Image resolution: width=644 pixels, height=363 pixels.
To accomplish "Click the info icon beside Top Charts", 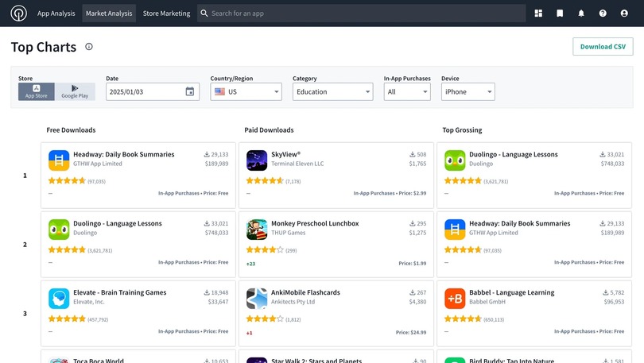I will click(89, 47).
